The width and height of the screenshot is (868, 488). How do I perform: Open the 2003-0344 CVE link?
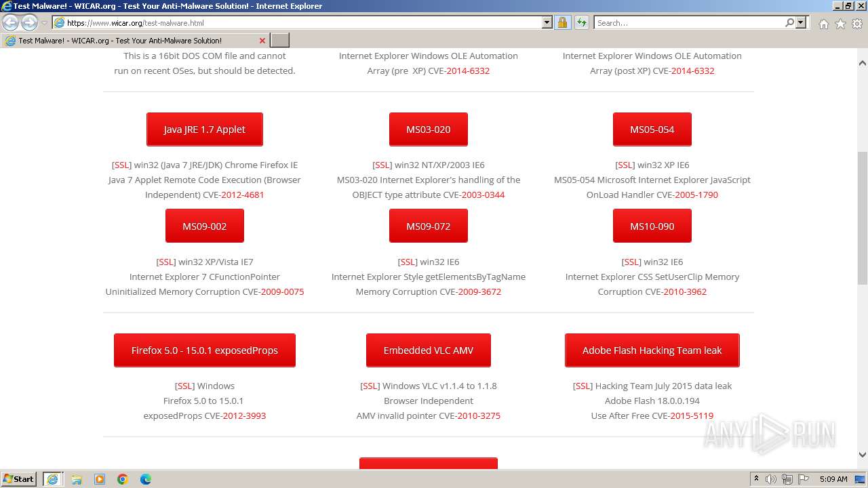483,195
